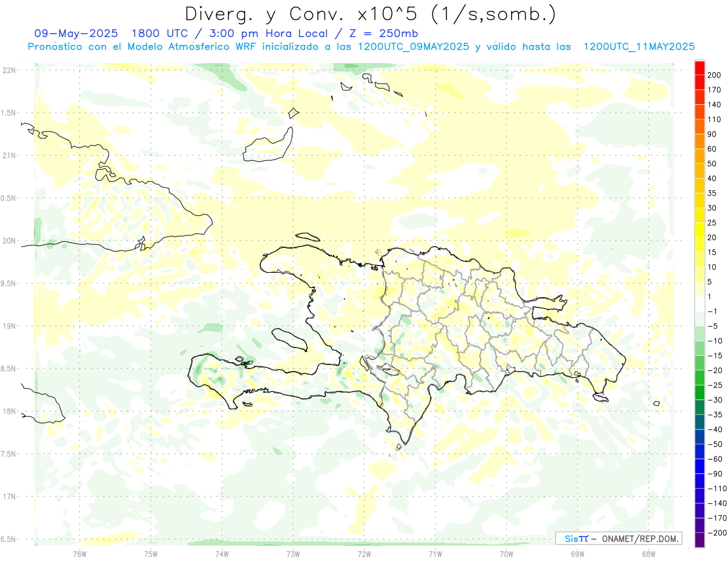This screenshot has width=728, height=562.
Task: Click the '76W' longitude label
Action: [79, 554]
